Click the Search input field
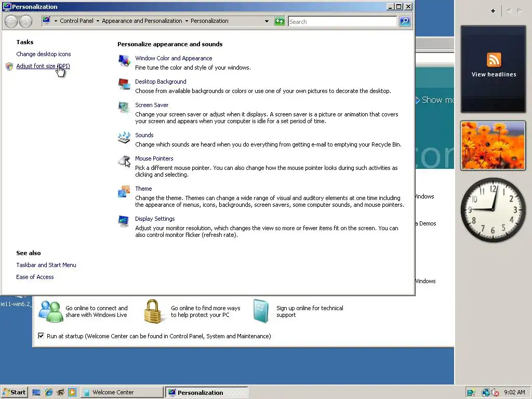This screenshot has height=399, width=532. [342, 22]
